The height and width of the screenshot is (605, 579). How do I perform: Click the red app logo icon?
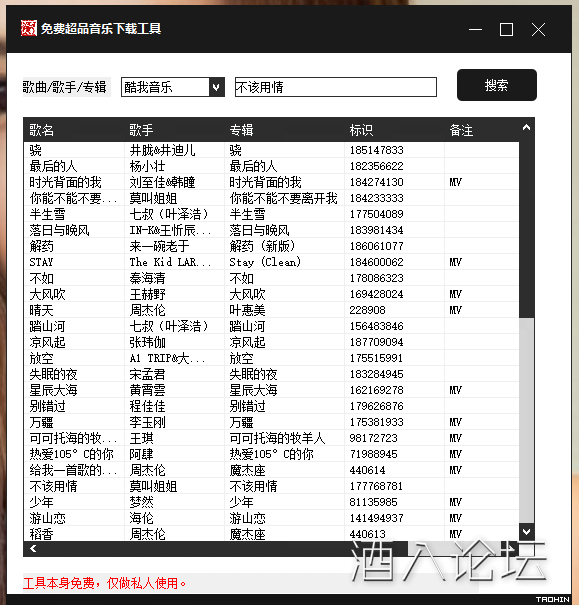tap(29, 28)
